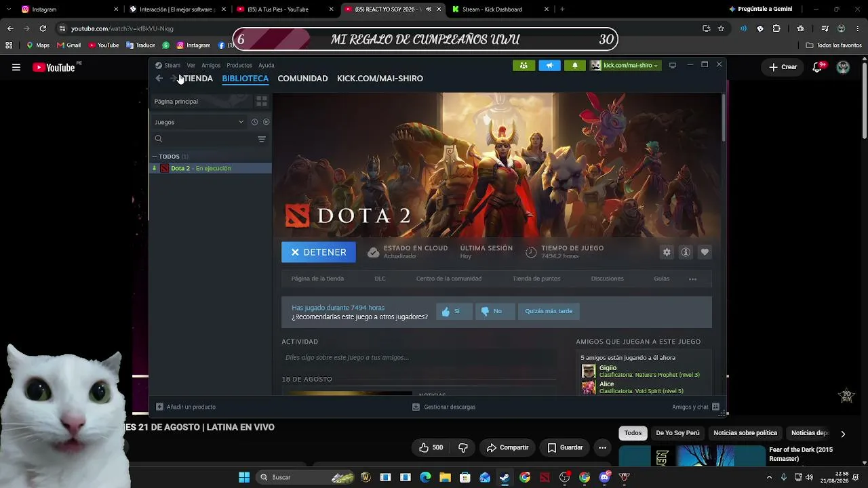Open Steam notifications bell
The height and width of the screenshot is (488, 868).
click(x=575, y=66)
